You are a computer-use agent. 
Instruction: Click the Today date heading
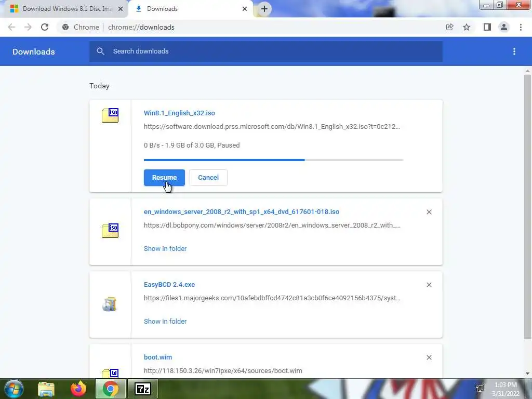[99, 86]
